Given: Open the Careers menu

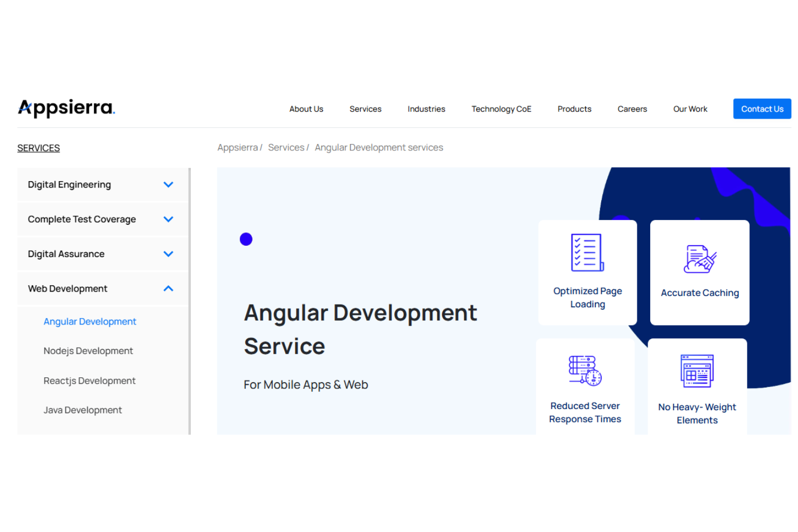Looking at the screenshot, I should (x=631, y=108).
